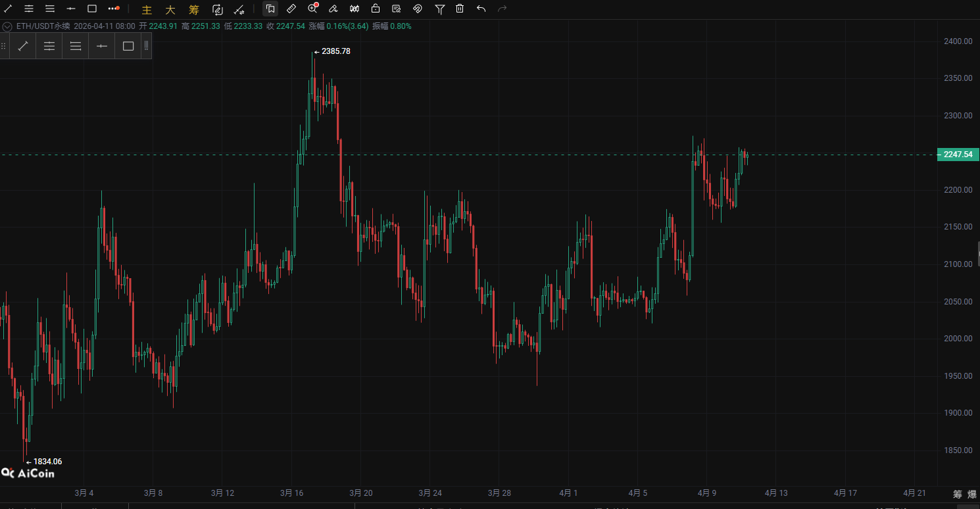Screen dimensions: 980x509
Task: Select the eraser tool
Action: coord(333,9)
